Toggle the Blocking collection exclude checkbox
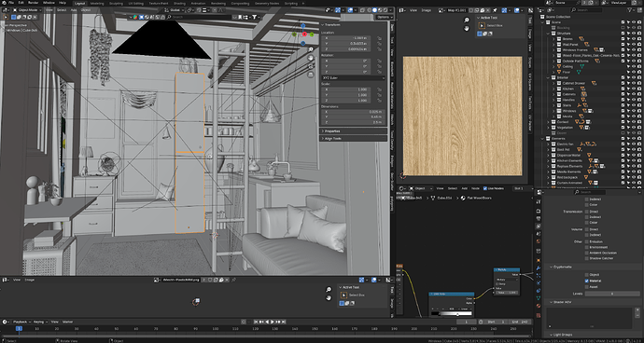 pyautogui.click(x=623, y=27)
